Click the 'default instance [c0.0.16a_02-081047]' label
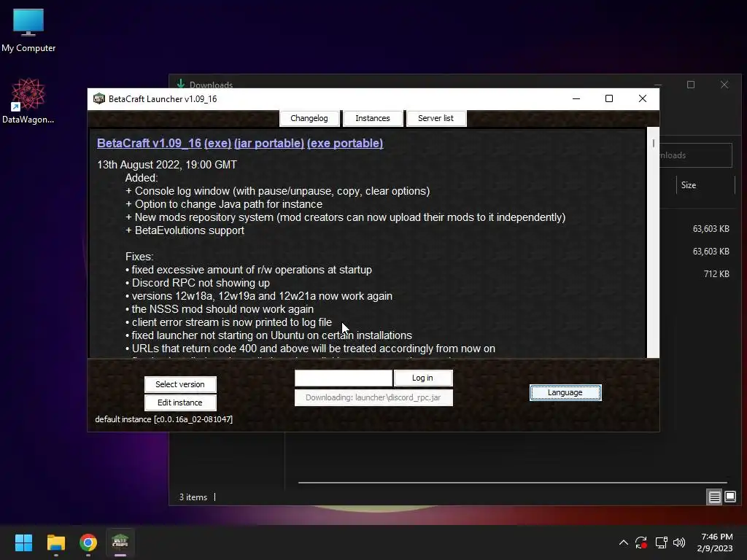The image size is (747, 560). click(x=164, y=419)
